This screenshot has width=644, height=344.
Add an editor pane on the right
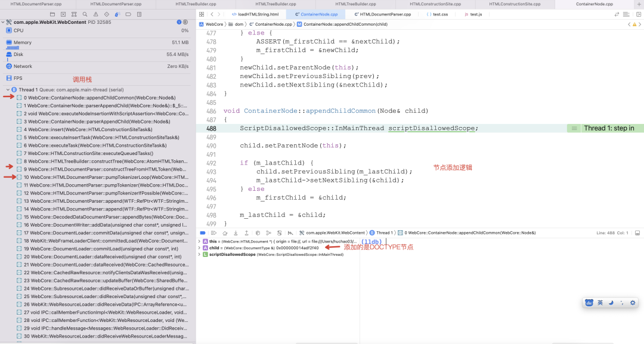click(x=638, y=14)
